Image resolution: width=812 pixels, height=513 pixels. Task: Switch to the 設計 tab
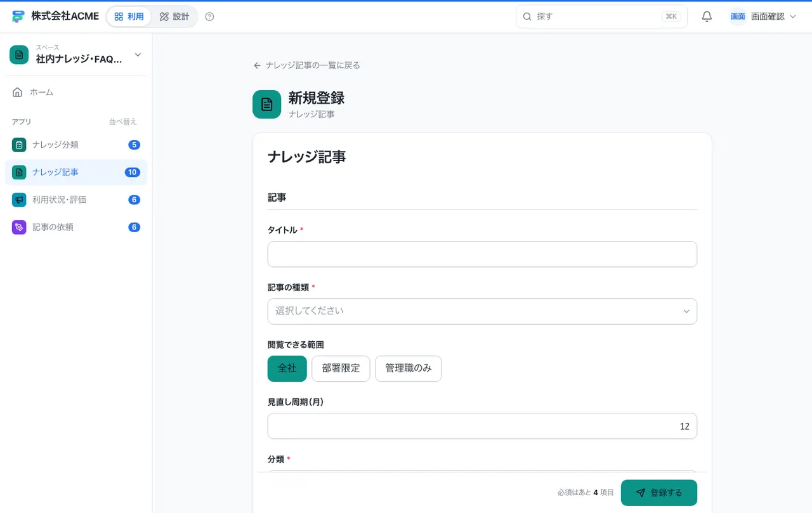174,16
